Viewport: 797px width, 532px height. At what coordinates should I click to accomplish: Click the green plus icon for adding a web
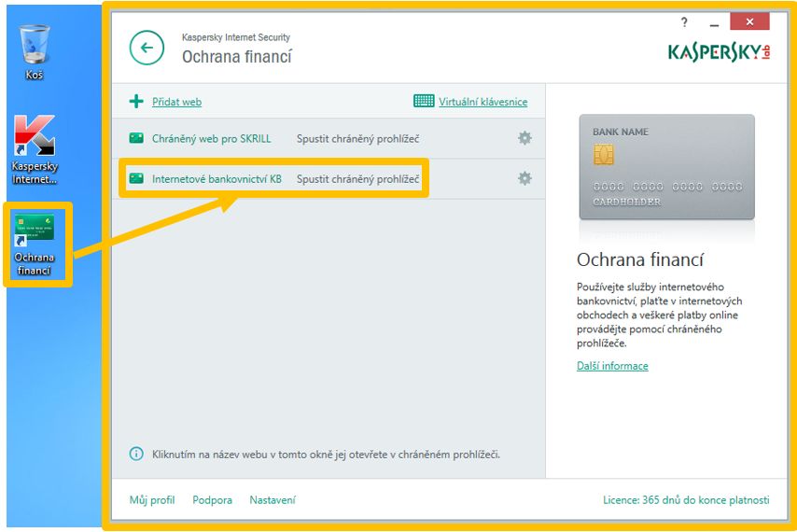136,101
